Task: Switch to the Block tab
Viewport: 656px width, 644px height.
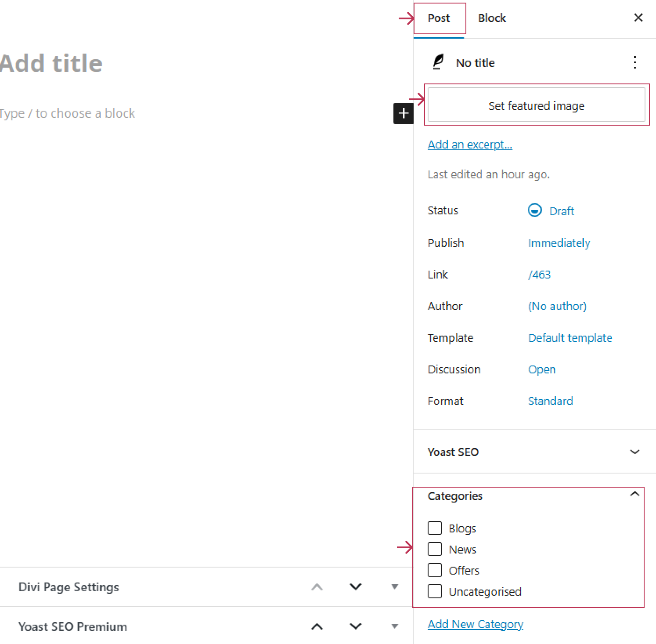Action: click(x=492, y=18)
